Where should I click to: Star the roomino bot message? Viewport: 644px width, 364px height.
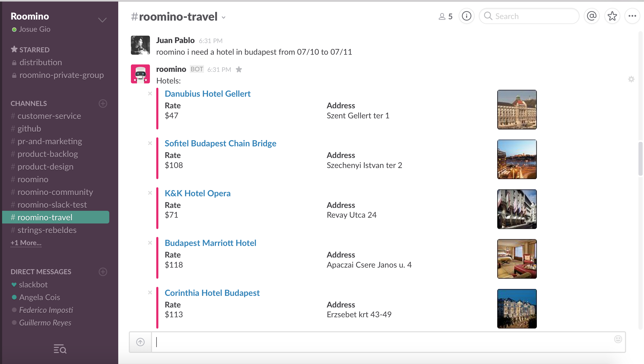coord(239,69)
